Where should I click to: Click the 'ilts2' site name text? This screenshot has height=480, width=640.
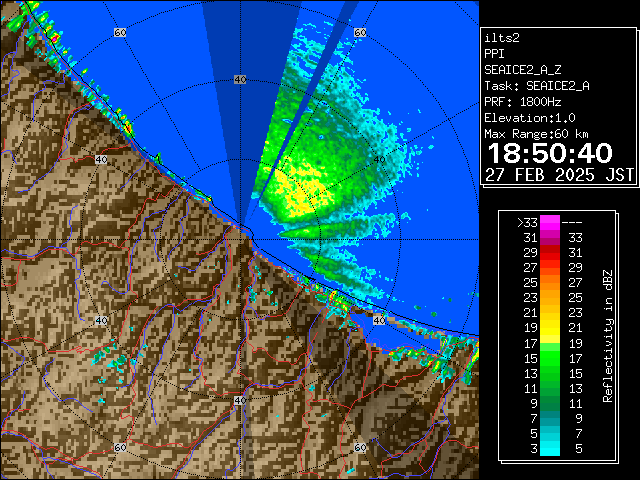[502, 38]
